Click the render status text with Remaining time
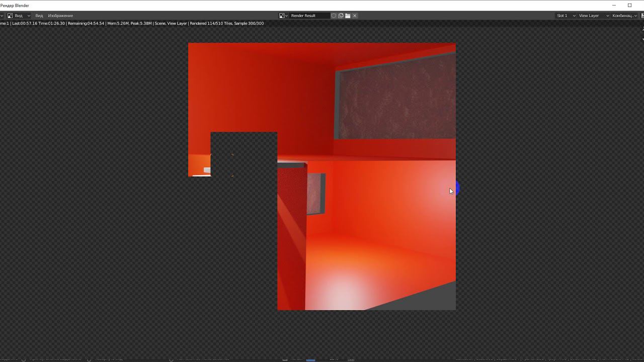This screenshot has width=644, height=362. [132, 24]
